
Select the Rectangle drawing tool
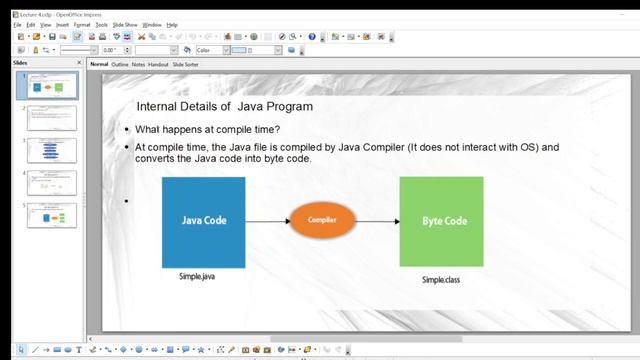click(x=57, y=350)
